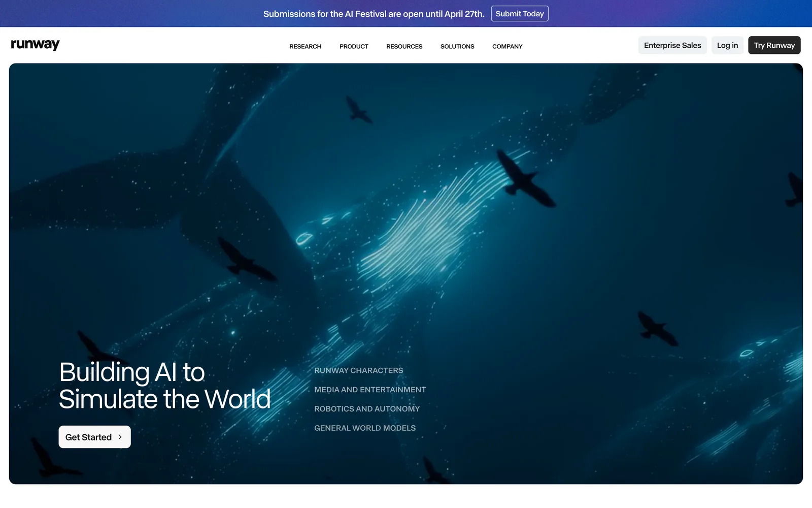Select the RUNWAY CHARACTERS link
This screenshot has width=812, height=508.
tap(358, 370)
